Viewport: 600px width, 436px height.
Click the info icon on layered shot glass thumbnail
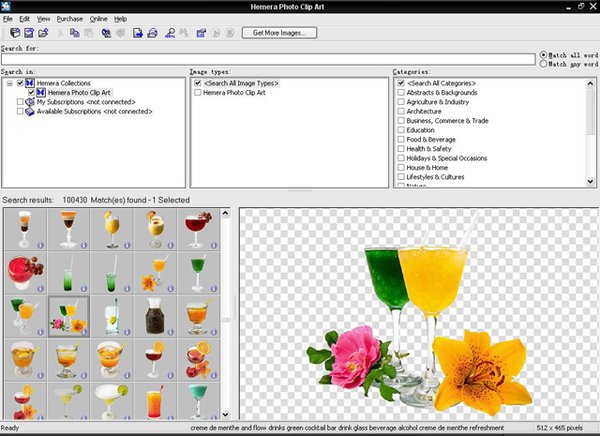pyautogui.click(x=41, y=245)
